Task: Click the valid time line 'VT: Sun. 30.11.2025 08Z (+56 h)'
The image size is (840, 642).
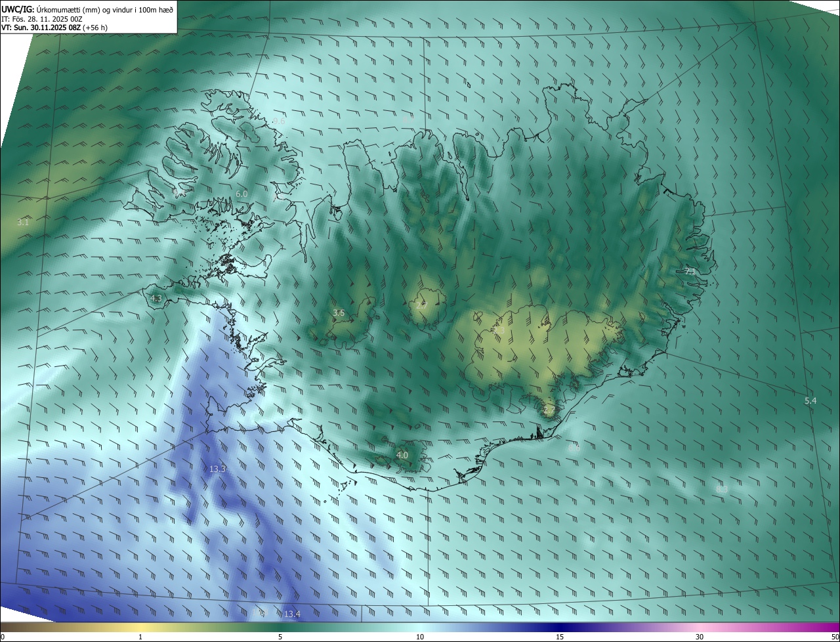Action: tap(54, 28)
